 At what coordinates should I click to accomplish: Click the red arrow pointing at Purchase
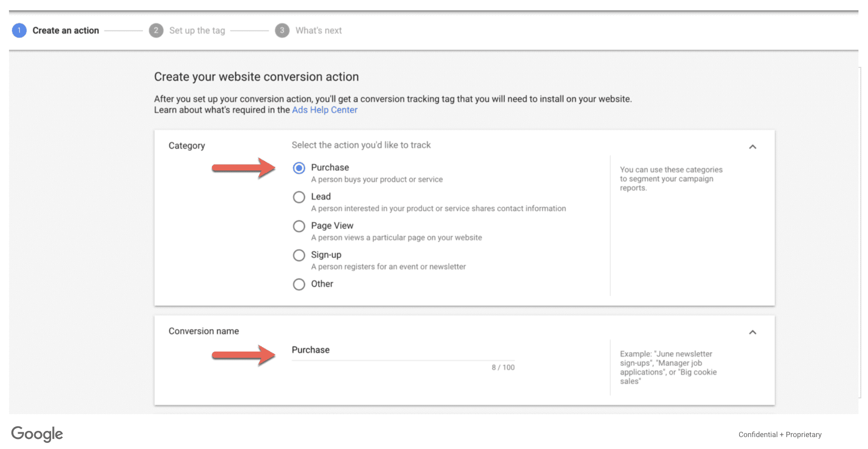point(243,168)
